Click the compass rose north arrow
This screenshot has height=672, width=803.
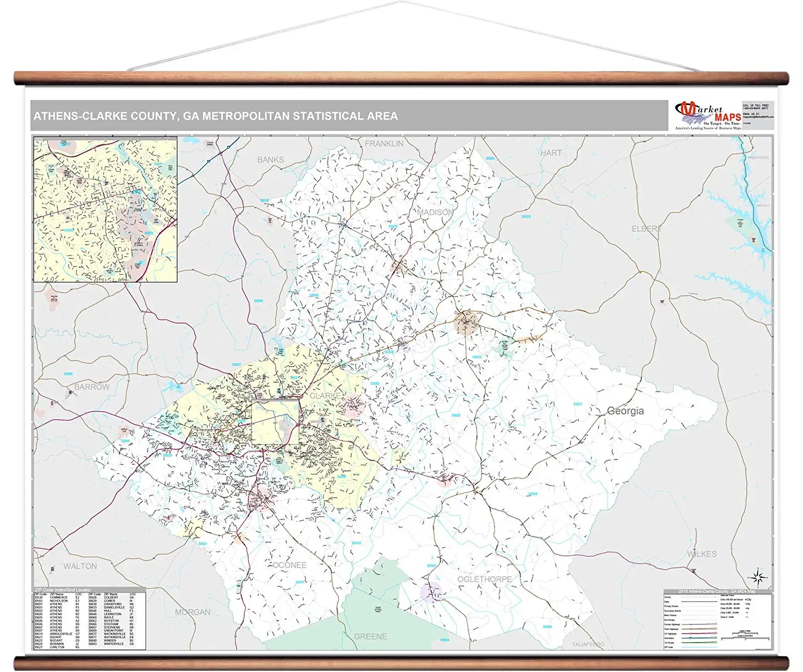pos(758,577)
